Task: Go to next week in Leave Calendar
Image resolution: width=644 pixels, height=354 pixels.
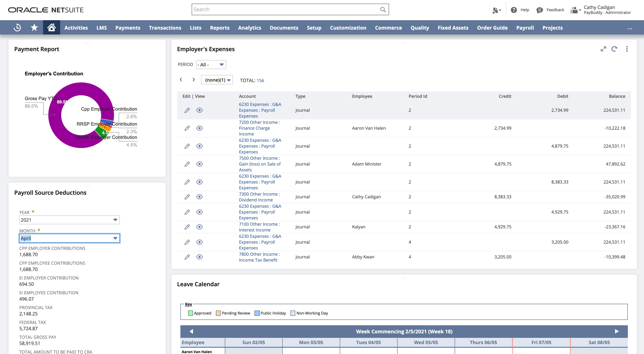Action: tap(616, 331)
